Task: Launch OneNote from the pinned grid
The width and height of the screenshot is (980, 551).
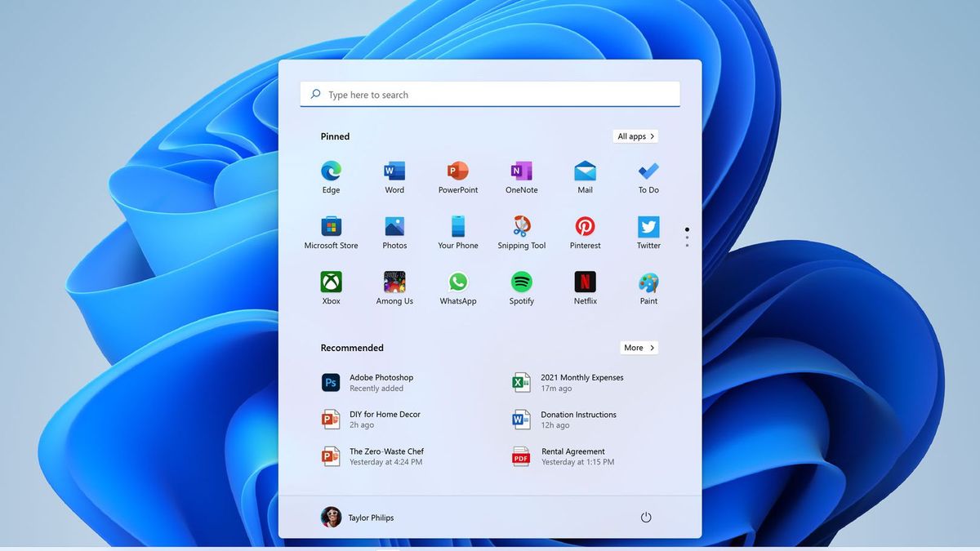Action: (521, 171)
